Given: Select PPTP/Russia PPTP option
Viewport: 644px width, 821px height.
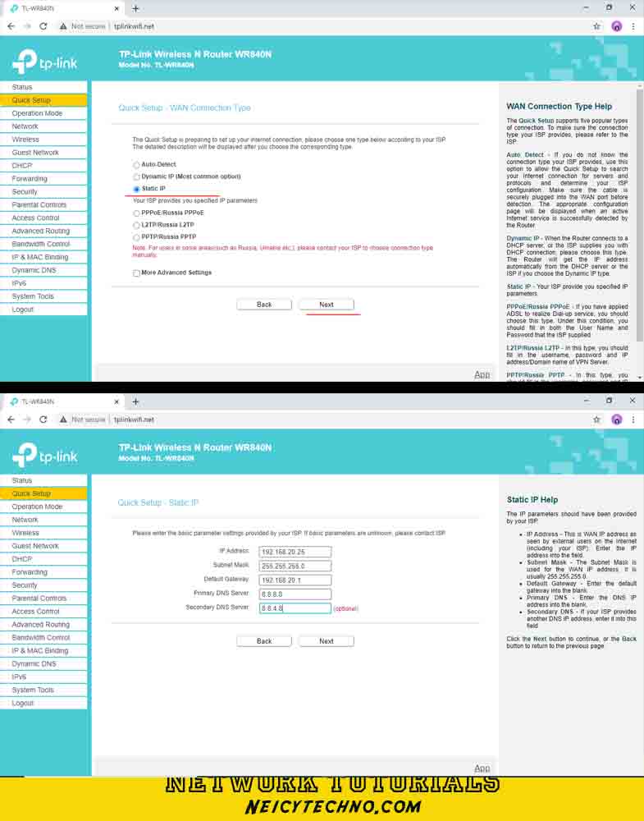Looking at the screenshot, I should [136, 237].
